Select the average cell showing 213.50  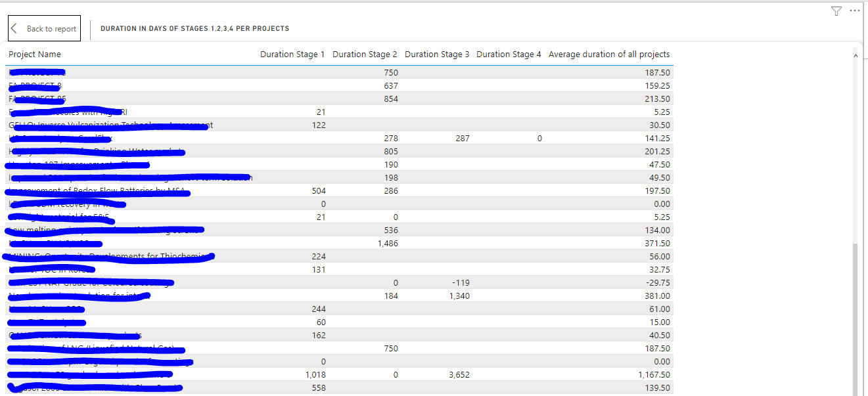658,99
